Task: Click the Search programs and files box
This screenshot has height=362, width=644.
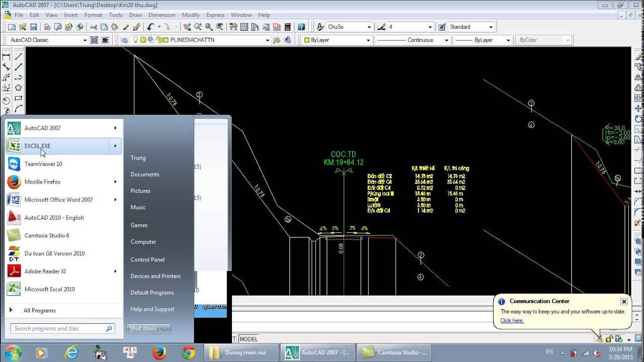Action: 63,328
